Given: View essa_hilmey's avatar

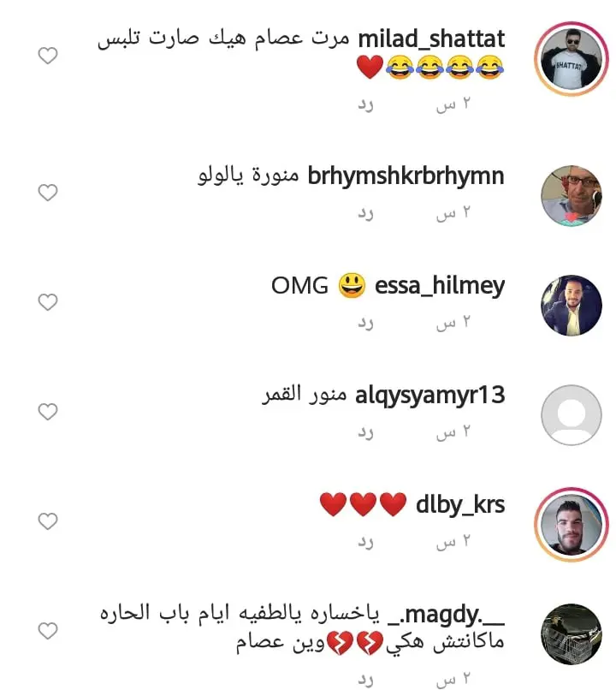Looking at the screenshot, I should pos(572,306).
